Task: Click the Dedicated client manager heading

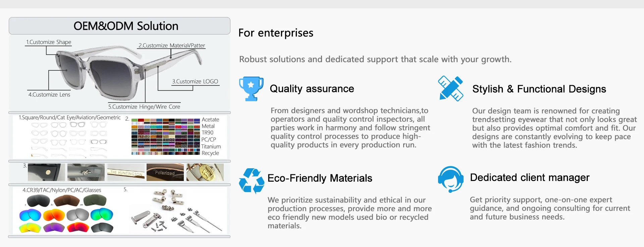Action: tap(530, 178)
